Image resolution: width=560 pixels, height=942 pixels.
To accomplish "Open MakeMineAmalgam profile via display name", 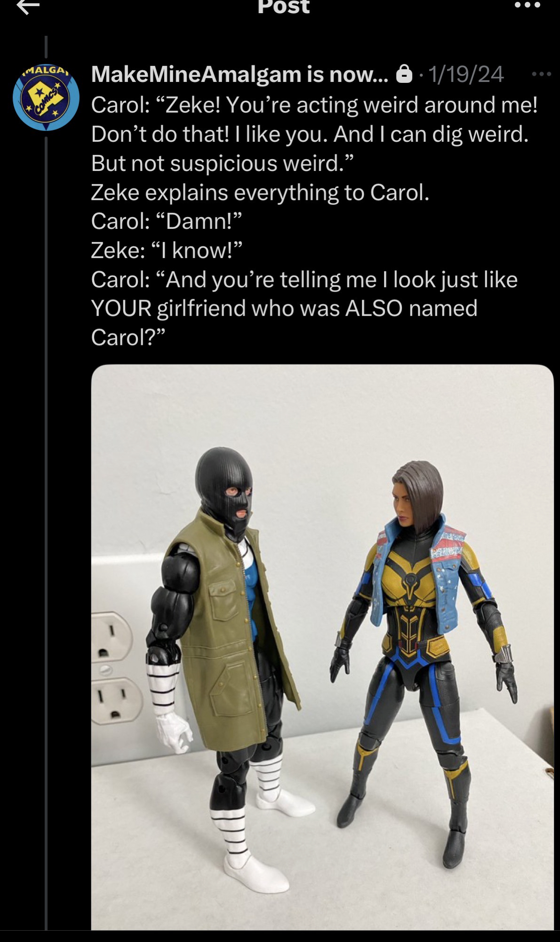I will [240, 74].
